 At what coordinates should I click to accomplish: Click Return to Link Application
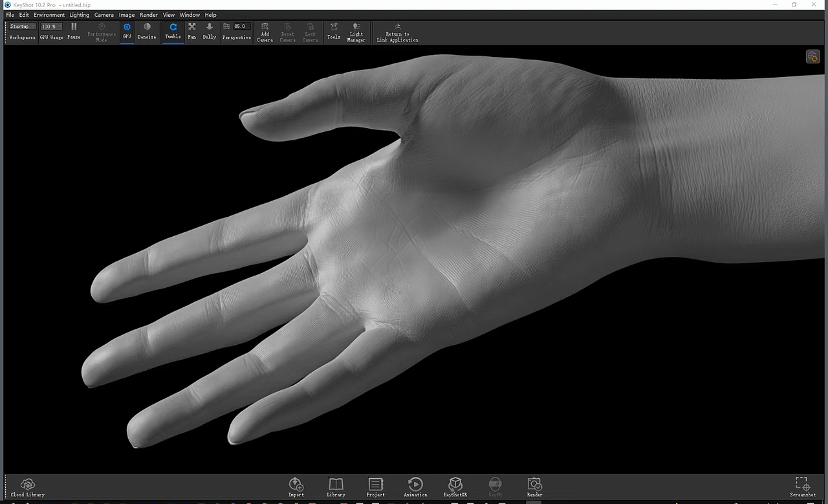(397, 32)
